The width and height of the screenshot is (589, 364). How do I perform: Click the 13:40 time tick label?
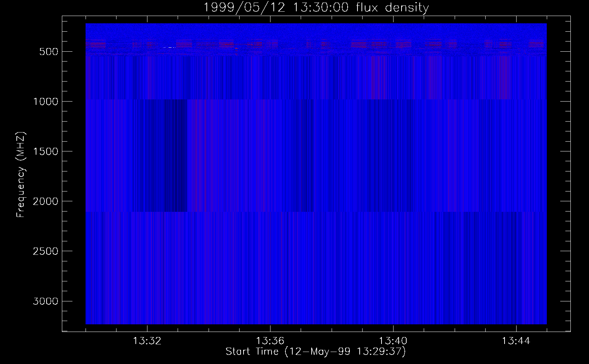tap(393, 341)
